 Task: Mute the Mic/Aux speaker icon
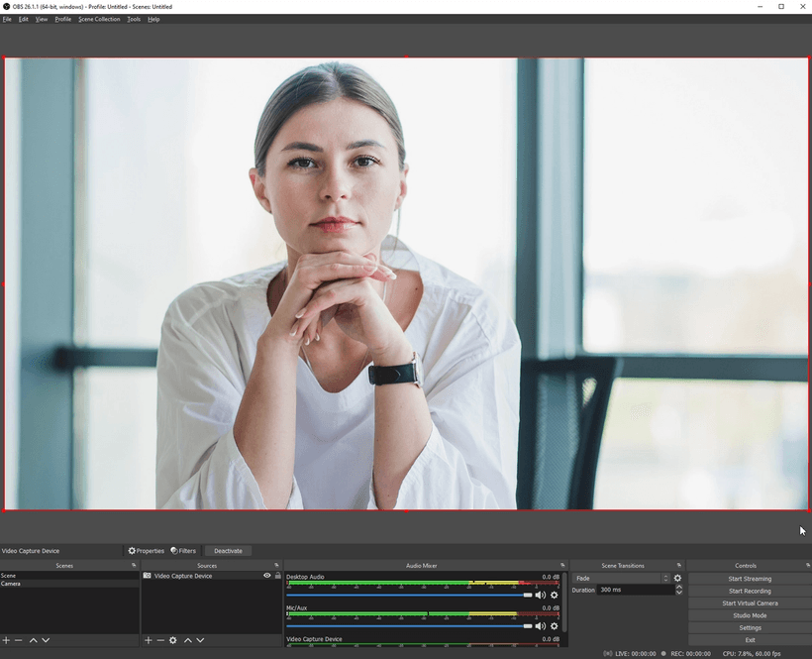click(x=540, y=625)
